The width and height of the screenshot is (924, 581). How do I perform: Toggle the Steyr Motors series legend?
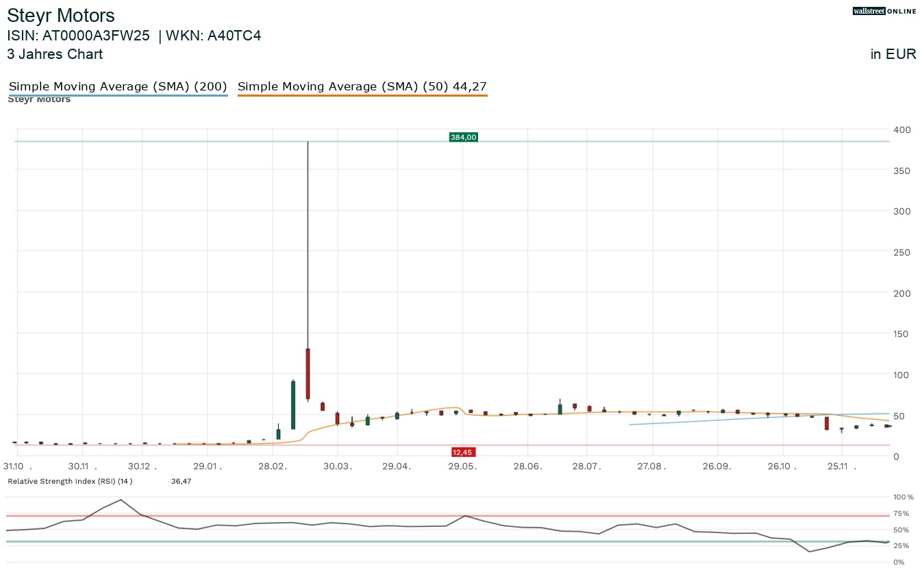click(39, 99)
